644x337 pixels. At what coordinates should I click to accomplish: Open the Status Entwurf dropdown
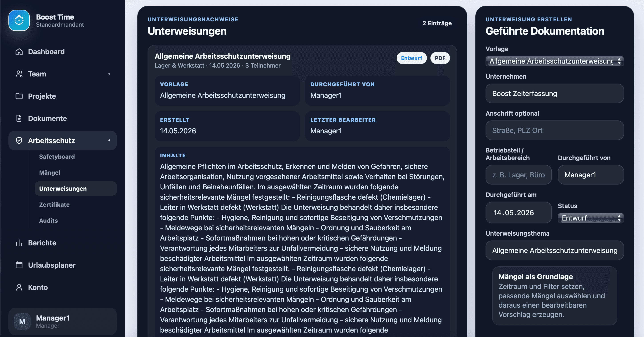click(591, 218)
